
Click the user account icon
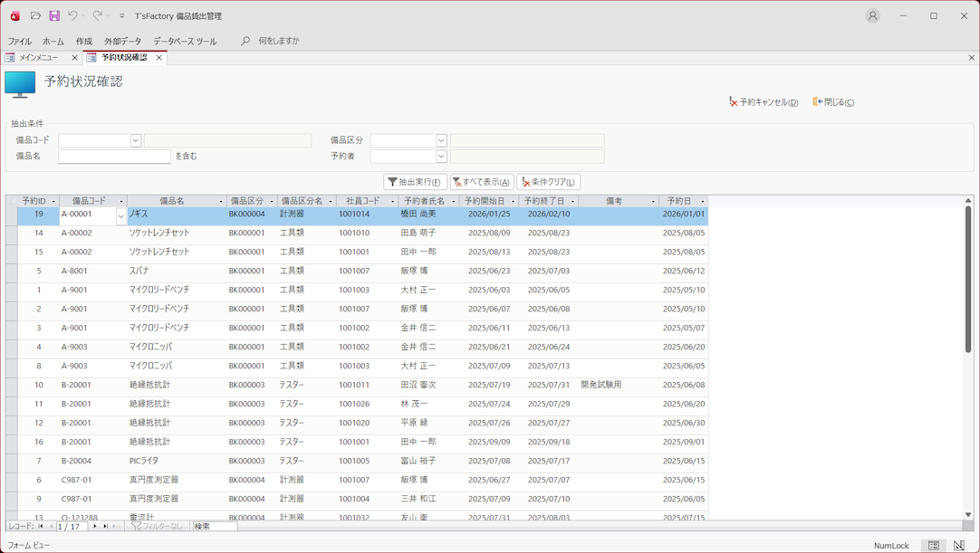[x=872, y=15]
